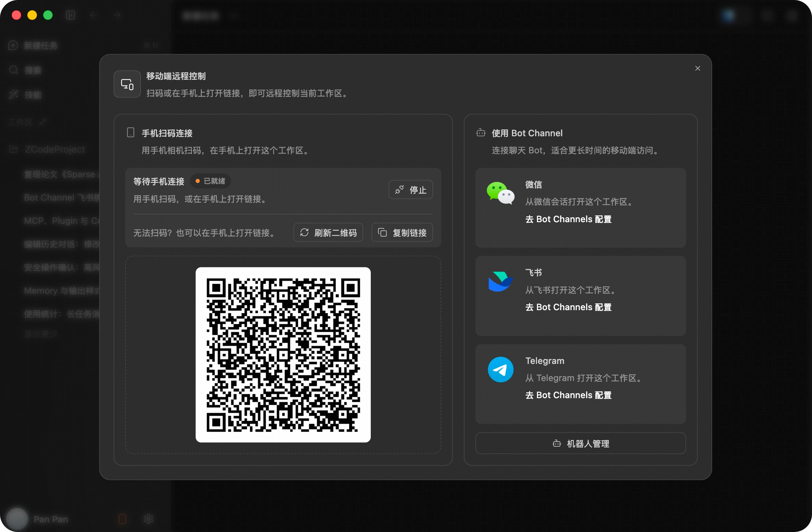Click the bot icon beside 使用 Bot Channel

point(481,133)
